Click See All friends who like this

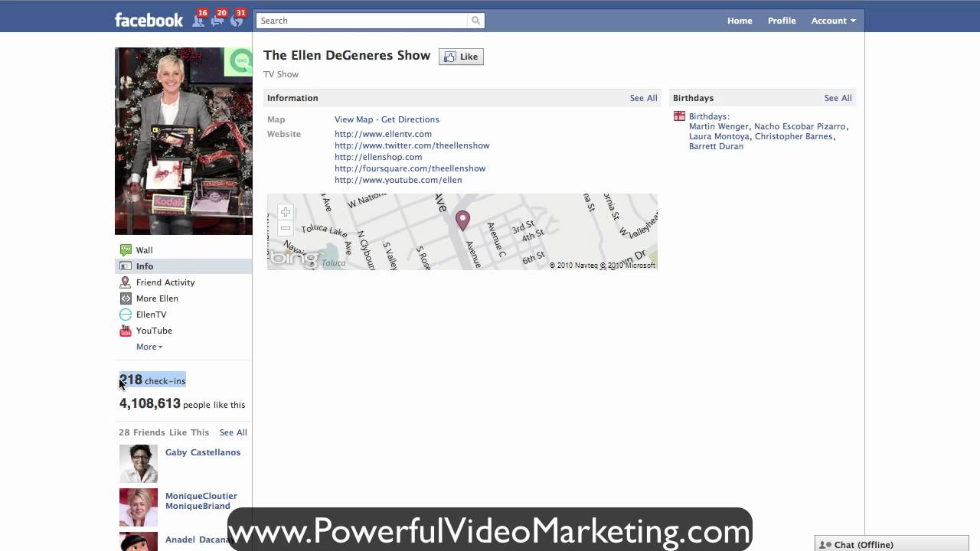tap(233, 432)
